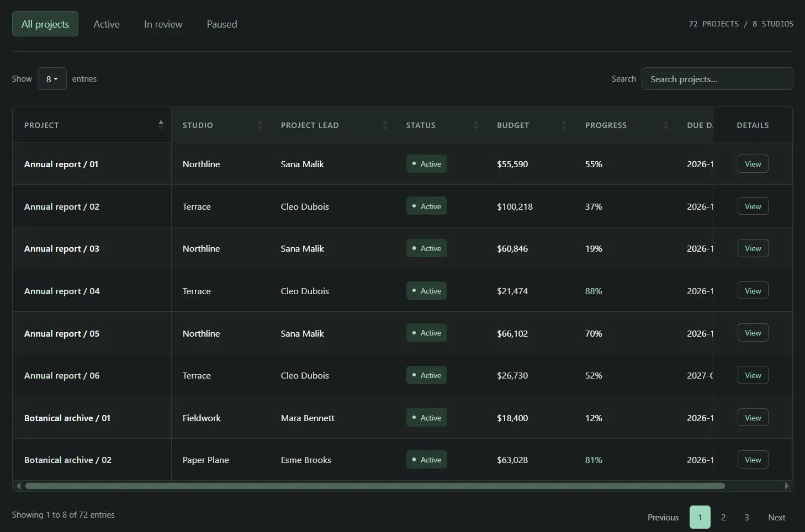Open View for Annual report / 03
The height and width of the screenshot is (532, 805).
[x=753, y=248]
